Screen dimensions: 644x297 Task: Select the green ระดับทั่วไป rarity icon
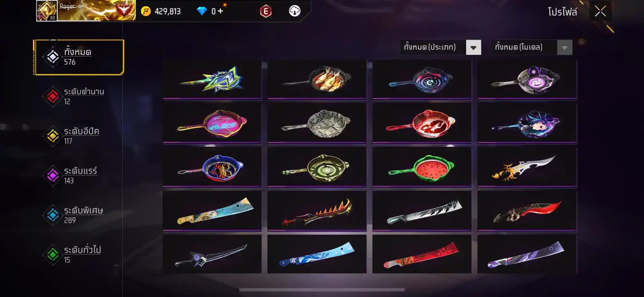53,255
